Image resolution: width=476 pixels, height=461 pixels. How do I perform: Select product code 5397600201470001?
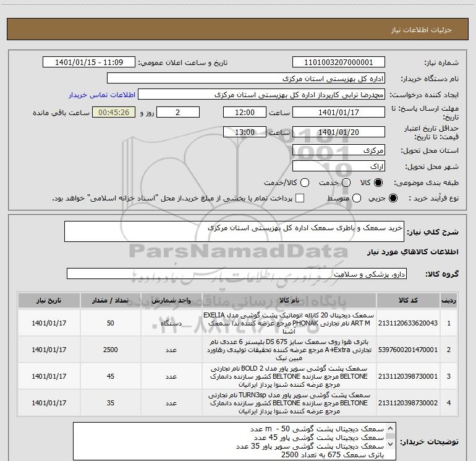pyautogui.click(x=408, y=350)
